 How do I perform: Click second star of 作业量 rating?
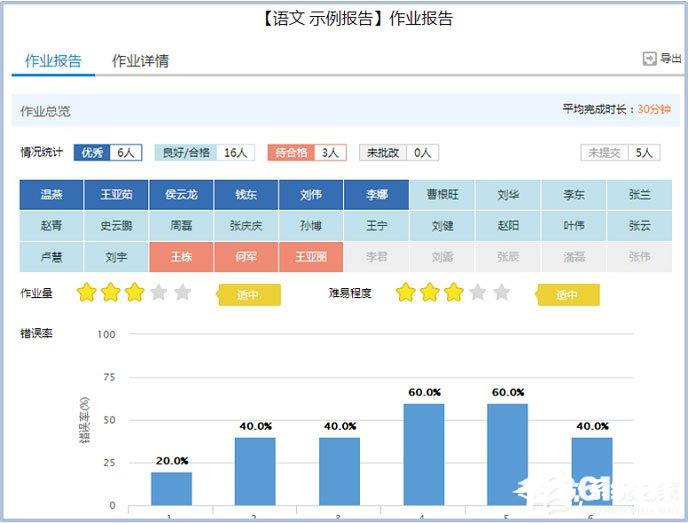coord(111,292)
